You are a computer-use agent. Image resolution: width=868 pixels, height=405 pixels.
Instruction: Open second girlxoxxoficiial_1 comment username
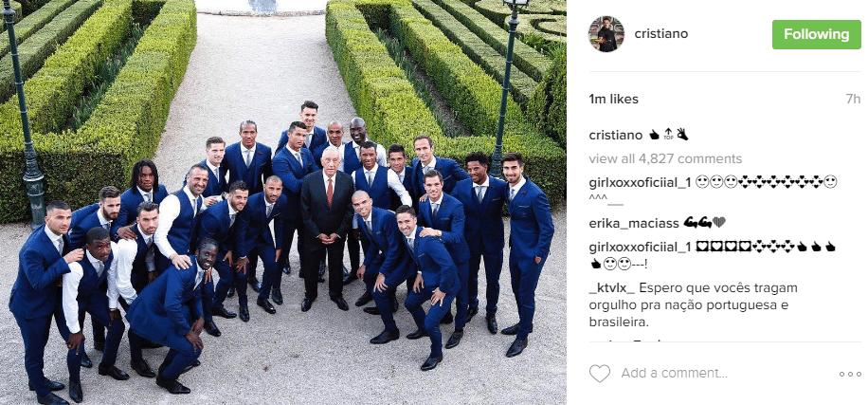pyautogui.click(x=640, y=248)
